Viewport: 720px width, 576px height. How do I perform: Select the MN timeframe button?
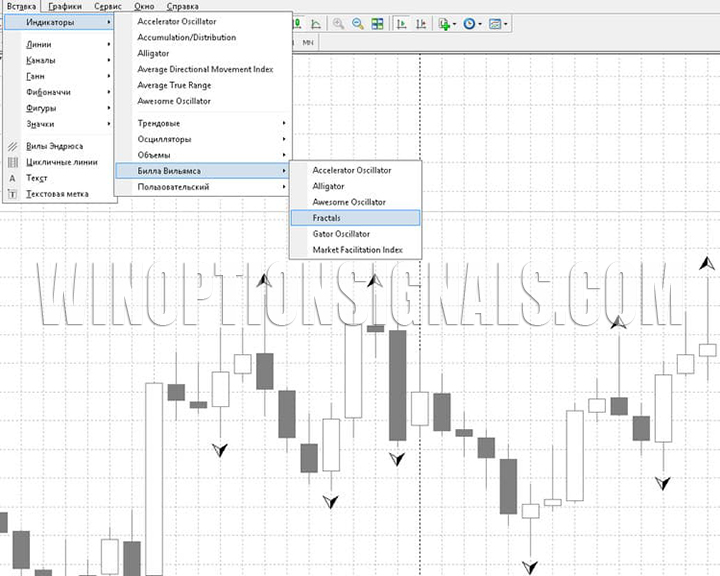pyautogui.click(x=308, y=43)
